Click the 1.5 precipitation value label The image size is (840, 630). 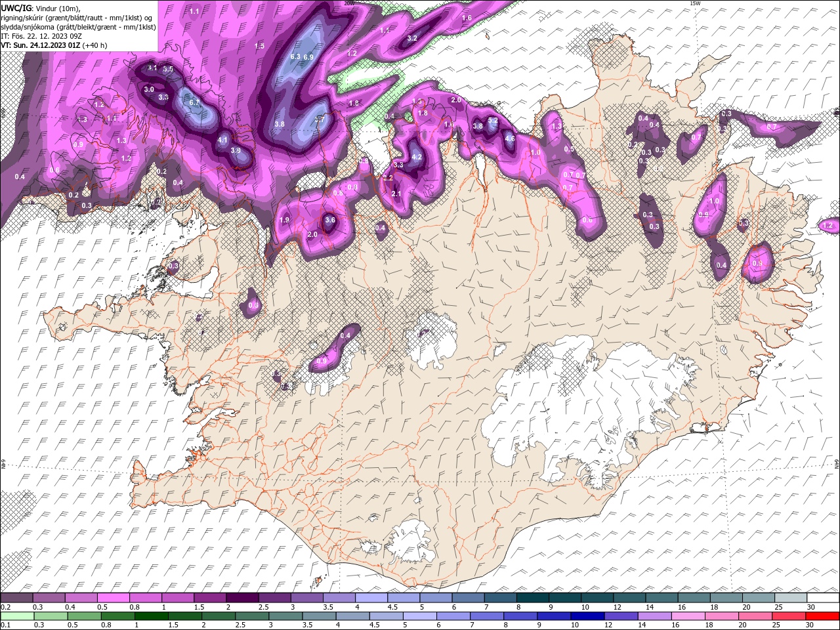tap(260, 46)
